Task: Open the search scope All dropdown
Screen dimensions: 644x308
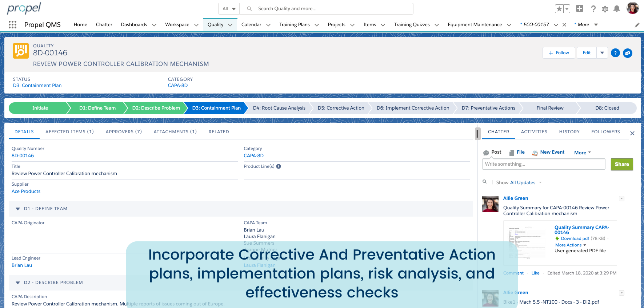Action: pos(229,9)
